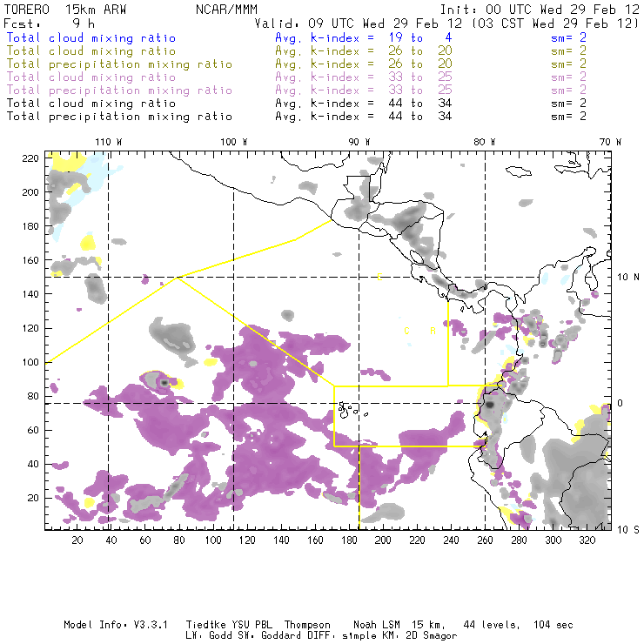644x644 pixels.
Task: Click the '100' tick label on the vertical axis
Action: [30, 362]
